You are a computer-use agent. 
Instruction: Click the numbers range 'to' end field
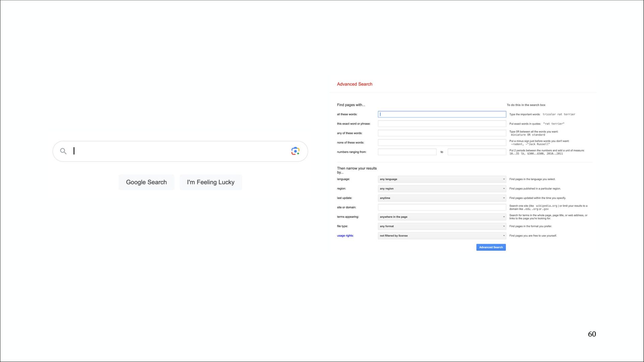[x=477, y=152]
